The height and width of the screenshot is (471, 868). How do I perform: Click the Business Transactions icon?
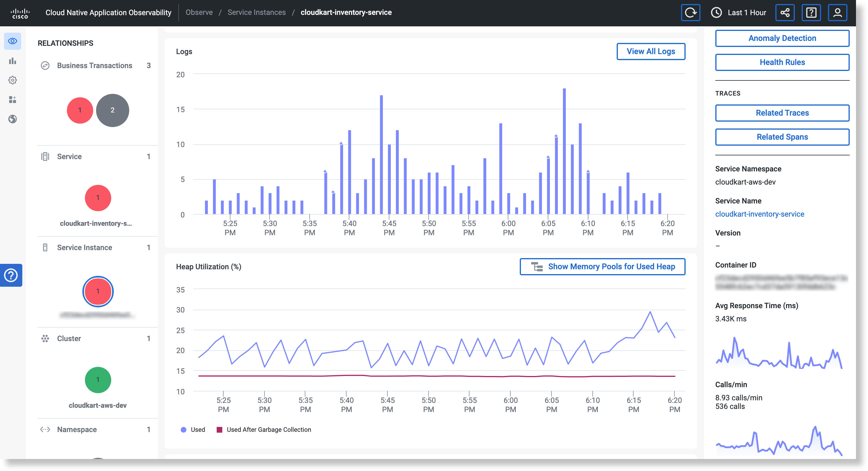click(45, 66)
